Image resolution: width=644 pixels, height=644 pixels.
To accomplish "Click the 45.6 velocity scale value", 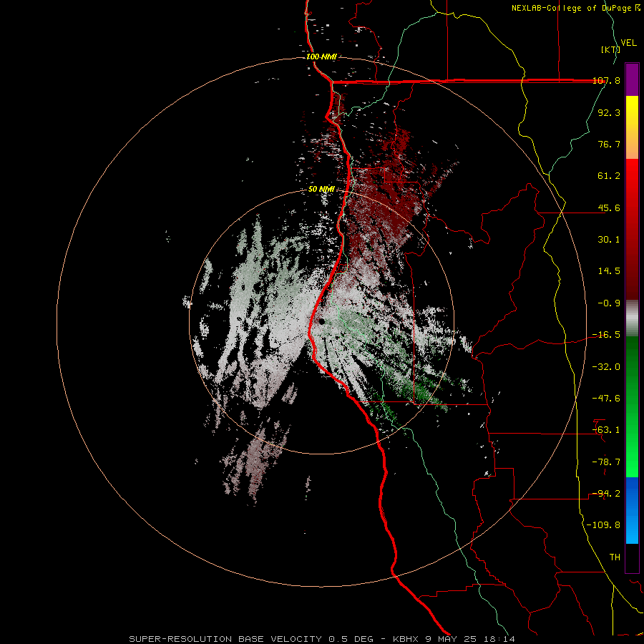I will pos(609,208).
